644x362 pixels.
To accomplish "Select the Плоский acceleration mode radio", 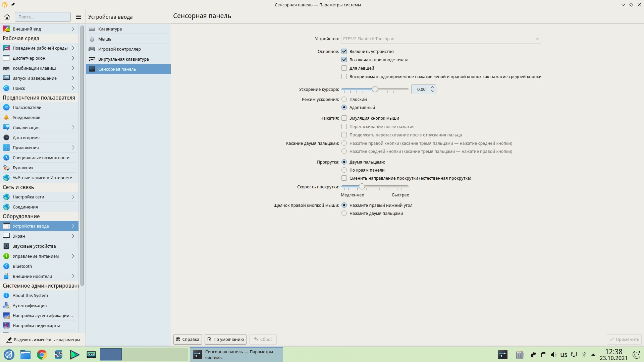I will click(x=344, y=99).
